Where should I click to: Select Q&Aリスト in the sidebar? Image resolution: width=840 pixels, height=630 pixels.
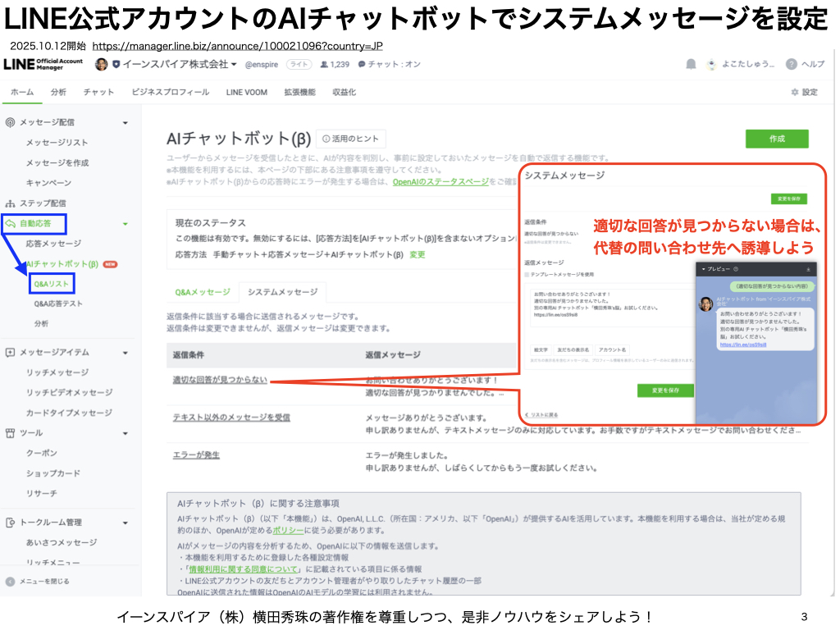tap(51, 284)
